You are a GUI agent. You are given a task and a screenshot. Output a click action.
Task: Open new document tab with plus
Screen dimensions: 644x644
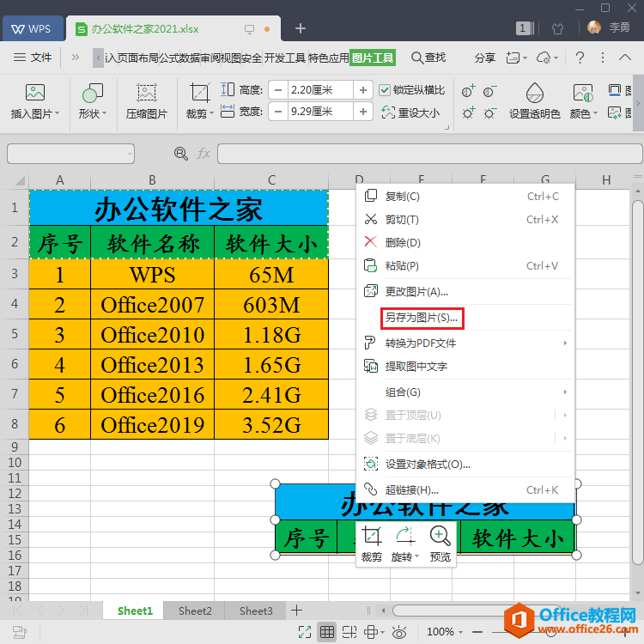point(301,28)
